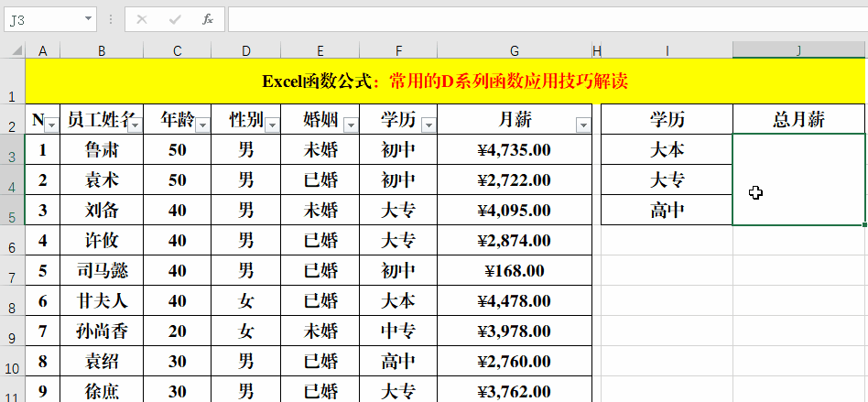868x402 pixels.
Task: Open the Insert Function fx dialog
Action: (208, 20)
